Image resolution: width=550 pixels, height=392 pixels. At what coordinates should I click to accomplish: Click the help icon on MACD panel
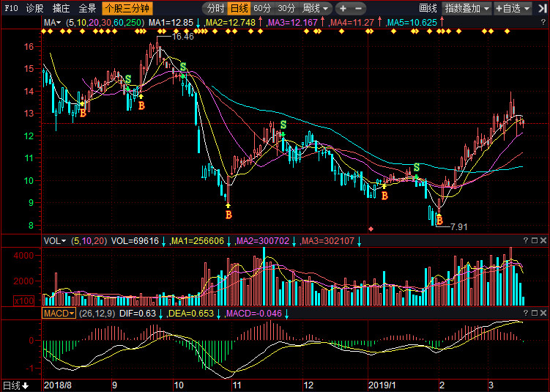point(525,313)
